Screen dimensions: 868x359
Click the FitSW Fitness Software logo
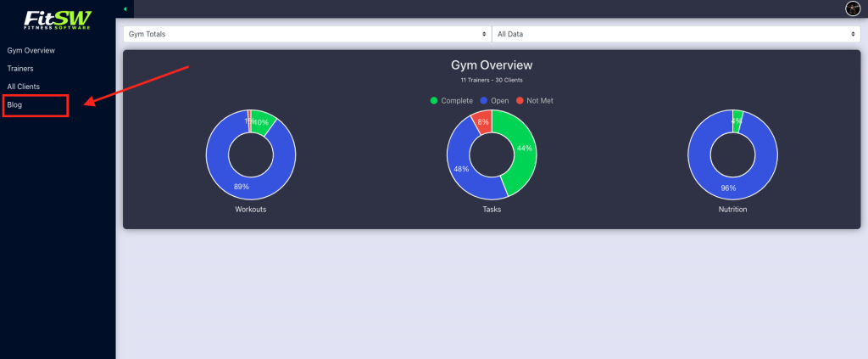(x=58, y=20)
